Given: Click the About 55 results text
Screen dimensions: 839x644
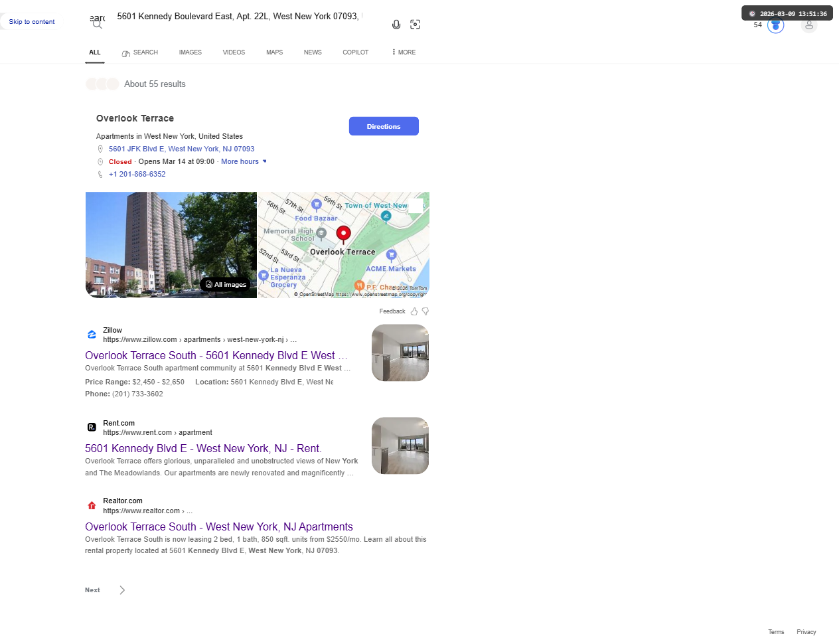Looking at the screenshot, I should (x=155, y=84).
